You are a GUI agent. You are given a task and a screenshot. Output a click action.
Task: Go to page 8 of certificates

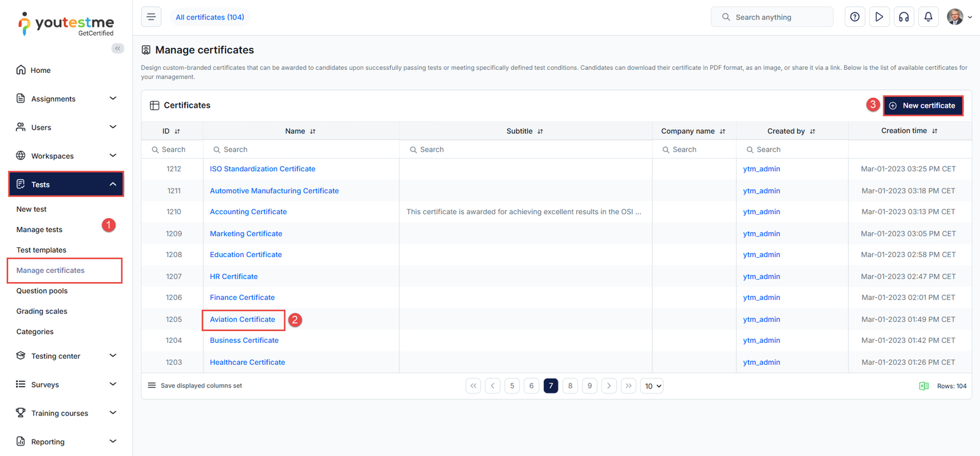click(570, 386)
